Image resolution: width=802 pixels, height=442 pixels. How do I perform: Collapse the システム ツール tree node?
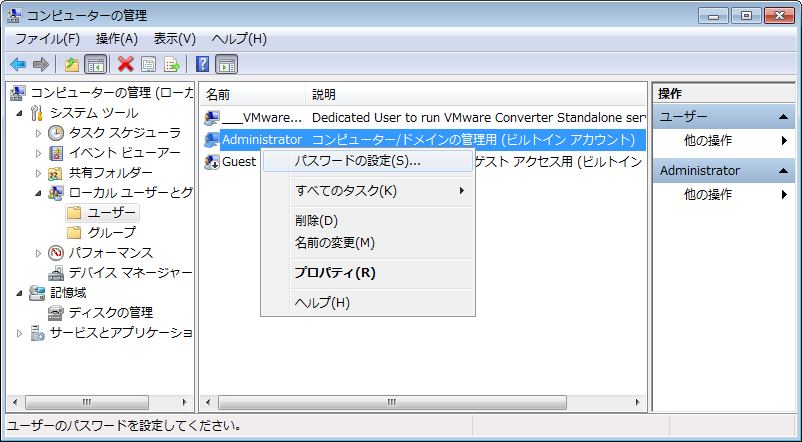[x=20, y=114]
